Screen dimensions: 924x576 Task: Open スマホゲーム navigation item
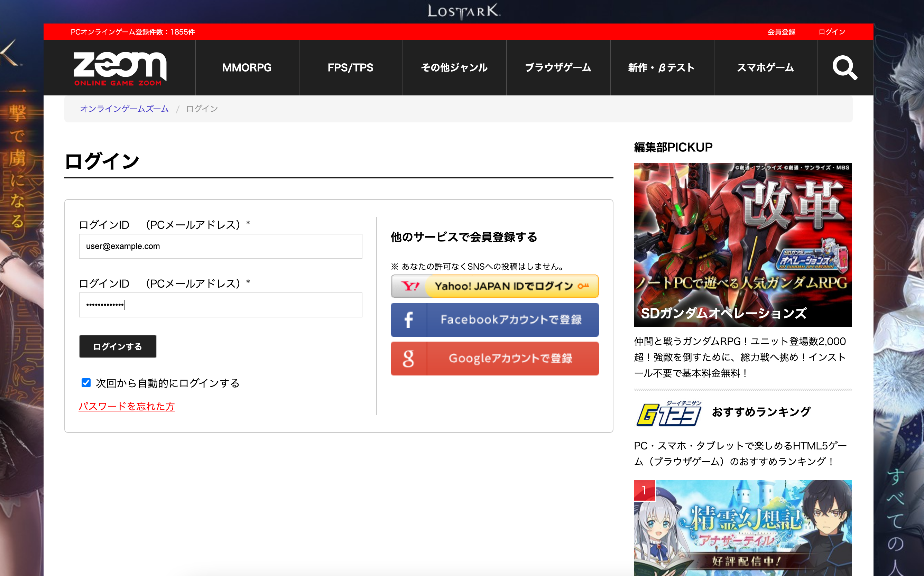click(765, 68)
